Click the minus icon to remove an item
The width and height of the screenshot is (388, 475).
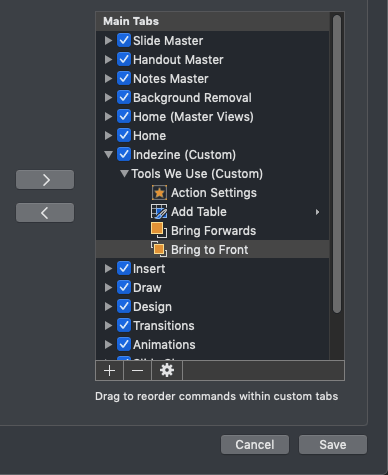(137, 371)
